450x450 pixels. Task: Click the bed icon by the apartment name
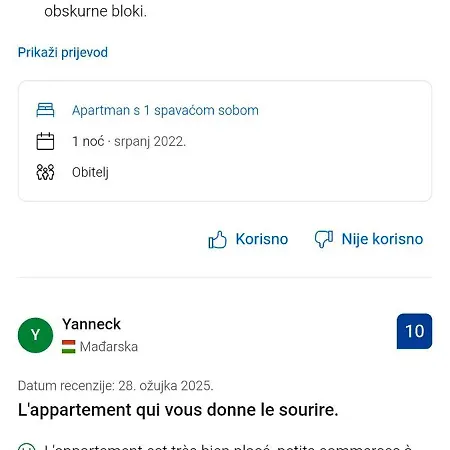[45, 110]
